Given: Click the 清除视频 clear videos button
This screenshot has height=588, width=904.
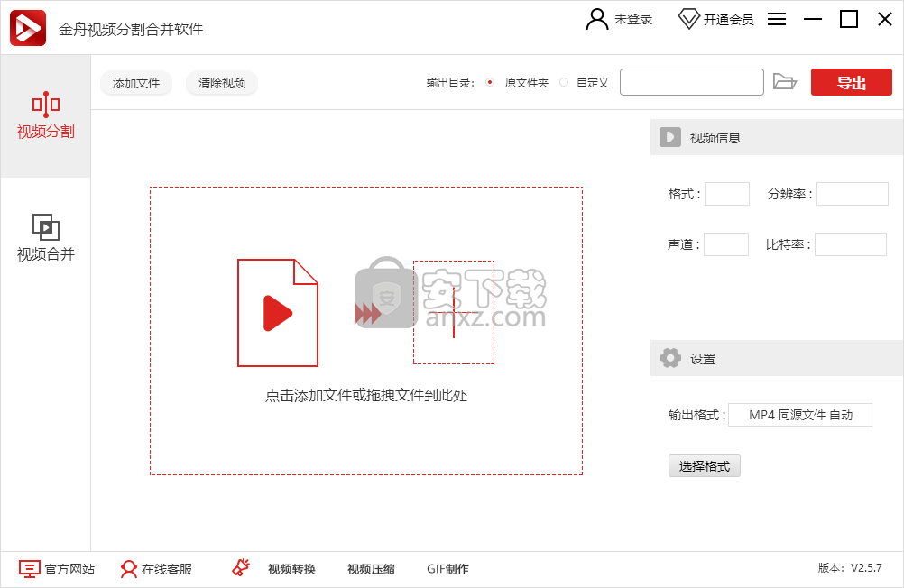Looking at the screenshot, I should click(x=222, y=83).
